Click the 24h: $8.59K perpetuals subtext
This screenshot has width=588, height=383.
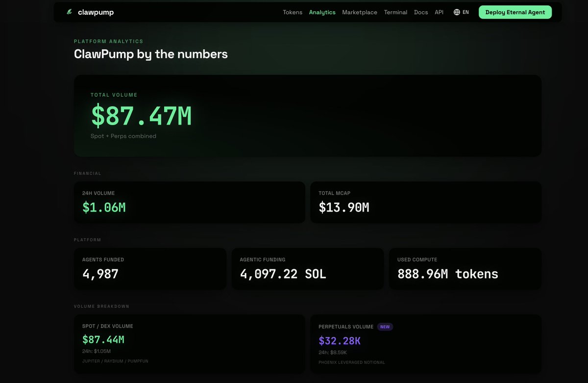click(333, 352)
